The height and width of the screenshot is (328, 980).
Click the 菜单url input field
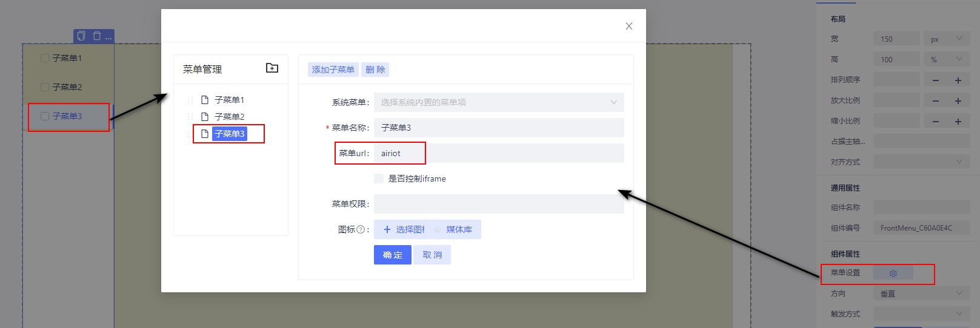click(x=499, y=153)
